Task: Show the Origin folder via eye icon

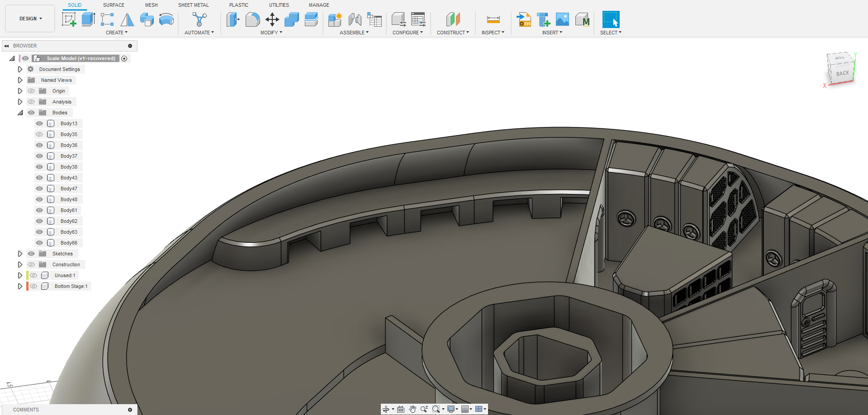Action: point(31,91)
